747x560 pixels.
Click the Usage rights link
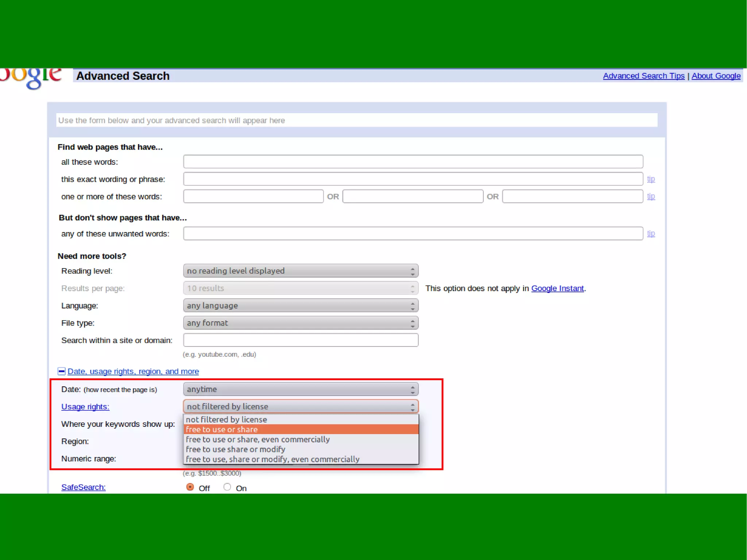point(85,407)
